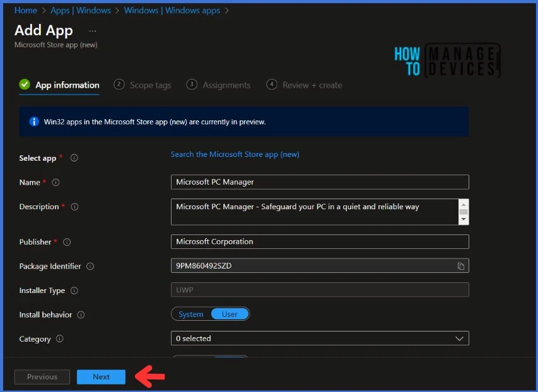Click the info icon beside Category
The width and height of the screenshot is (538, 392).
point(60,339)
